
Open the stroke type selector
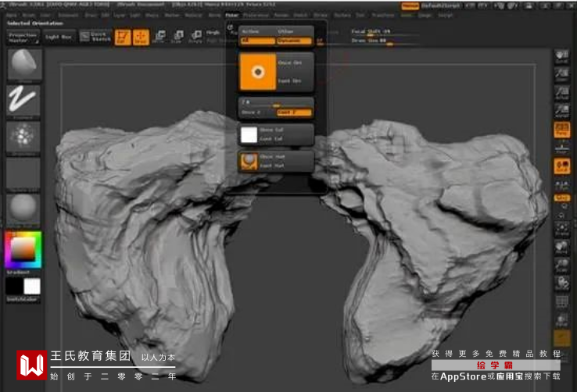(24, 101)
